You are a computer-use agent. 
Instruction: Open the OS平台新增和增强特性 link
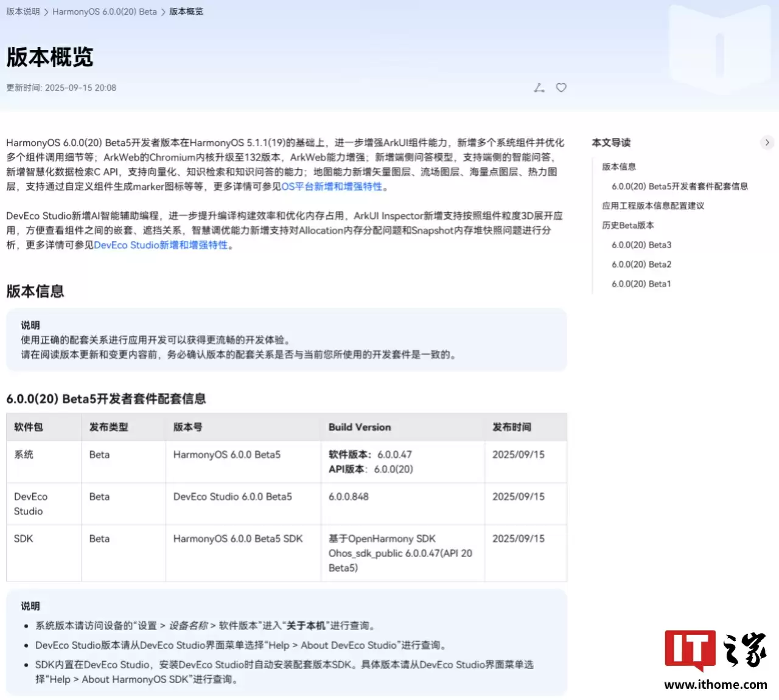pyautogui.click(x=333, y=187)
